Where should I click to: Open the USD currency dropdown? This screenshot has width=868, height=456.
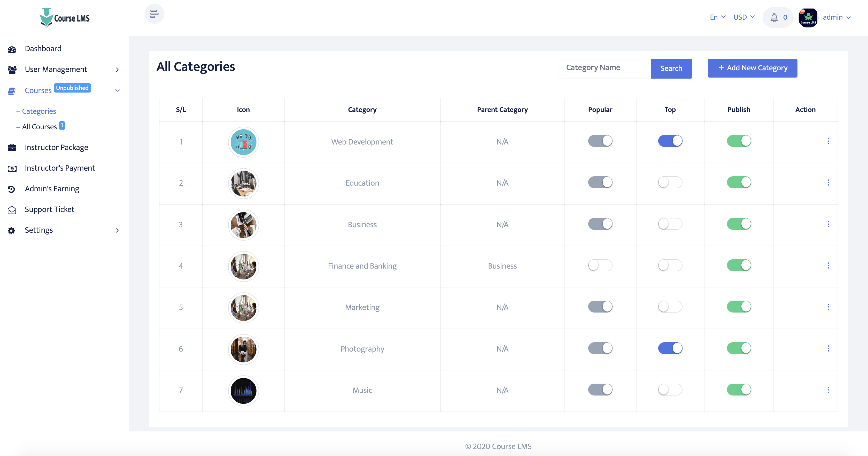(x=744, y=17)
